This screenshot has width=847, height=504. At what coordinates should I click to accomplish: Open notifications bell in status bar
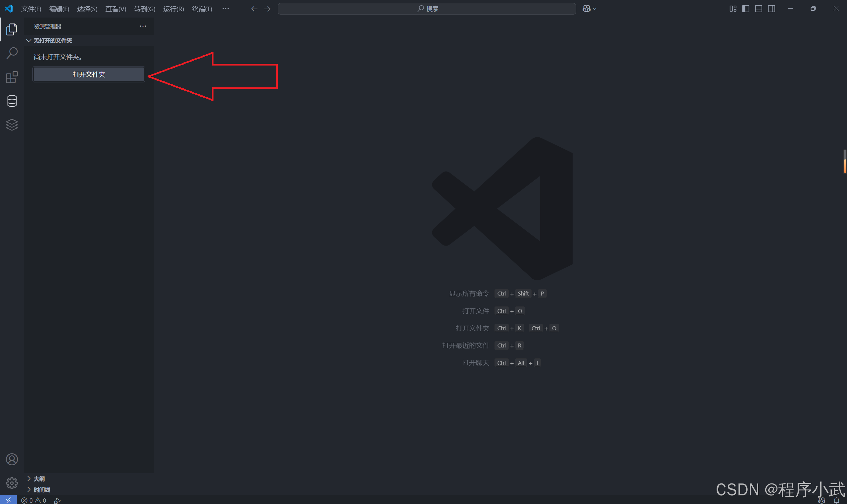836,500
